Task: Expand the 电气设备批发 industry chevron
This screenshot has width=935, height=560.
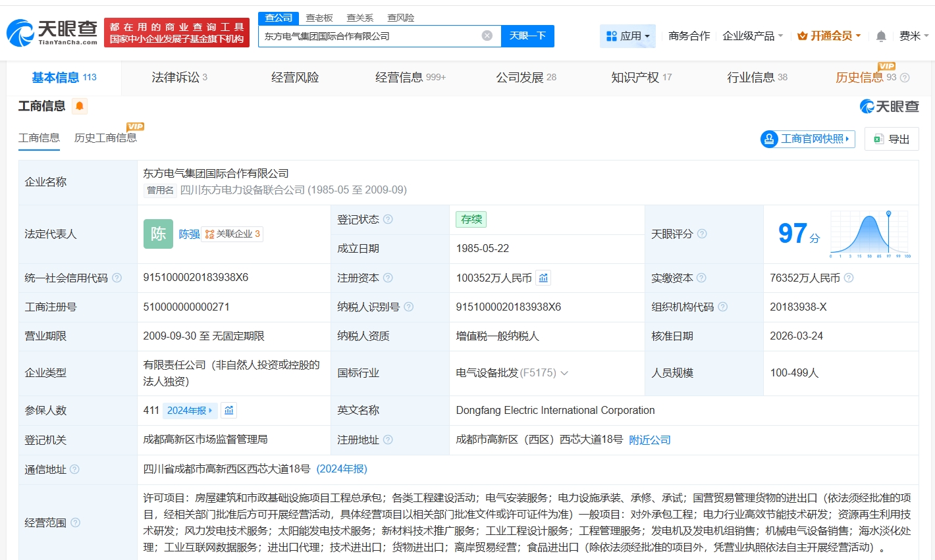Action: tap(564, 373)
